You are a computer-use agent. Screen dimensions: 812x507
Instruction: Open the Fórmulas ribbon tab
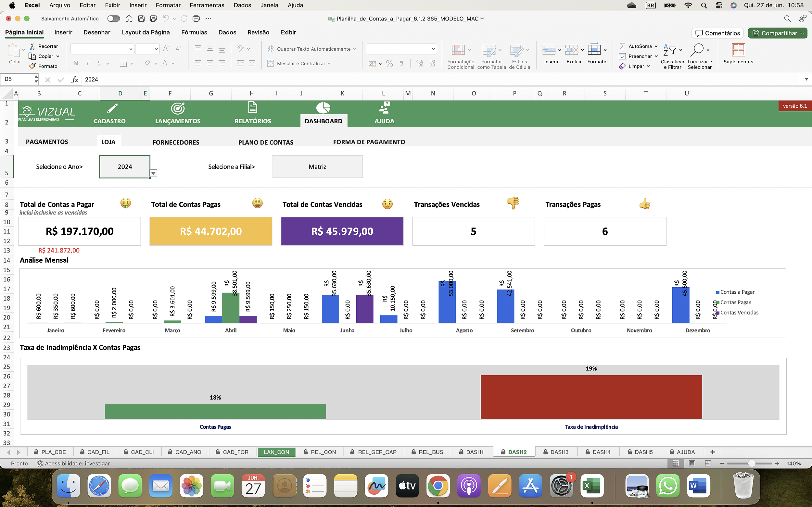pos(194,32)
